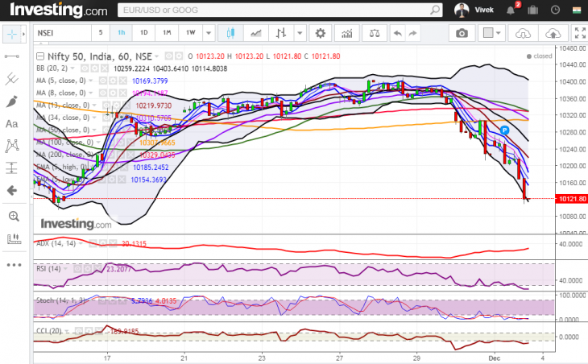Select the price range measurement tool

click(x=12, y=168)
